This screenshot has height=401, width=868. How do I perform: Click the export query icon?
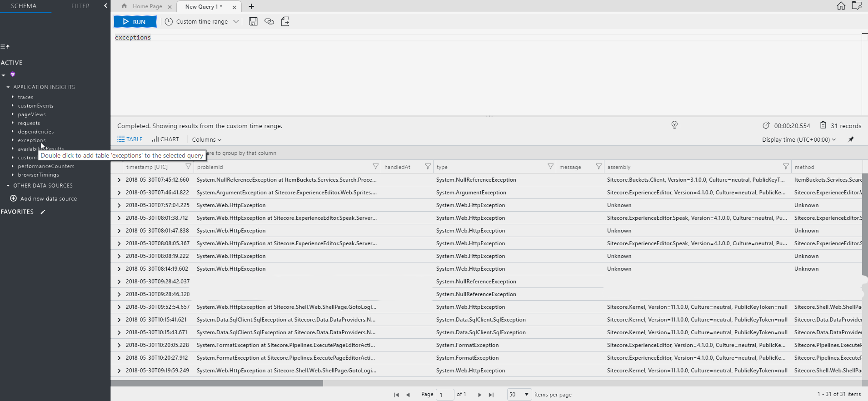coord(285,21)
